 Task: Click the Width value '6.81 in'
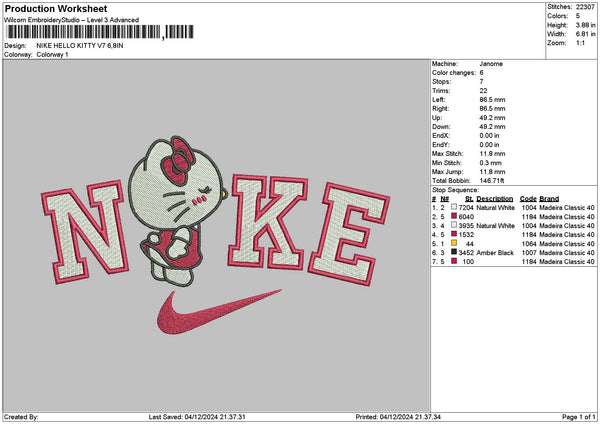click(x=585, y=34)
